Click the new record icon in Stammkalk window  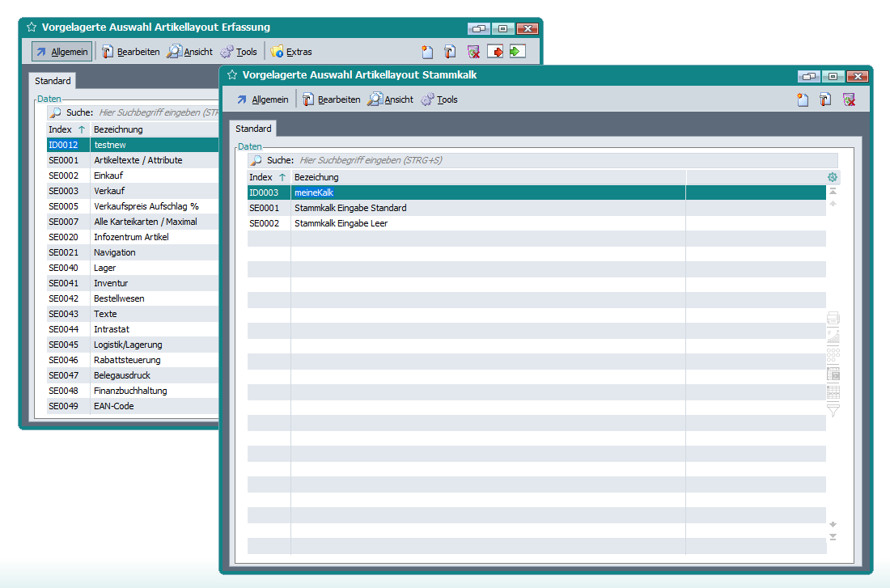[803, 99]
